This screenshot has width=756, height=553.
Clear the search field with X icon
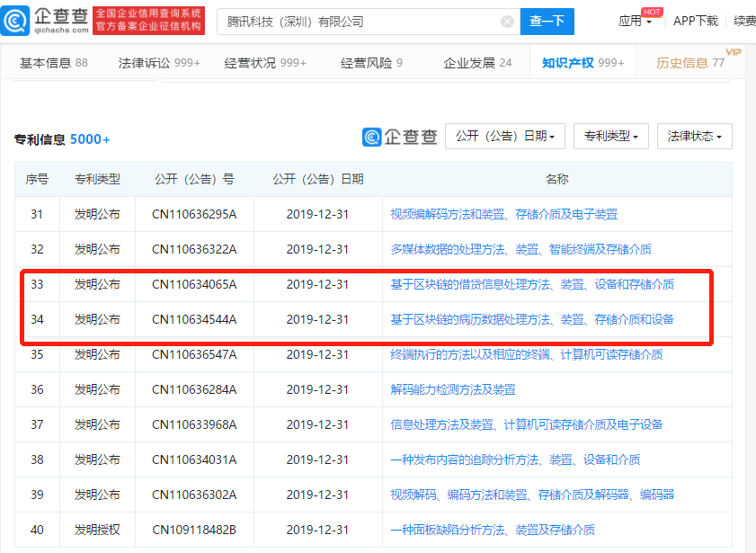click(507, 22)
